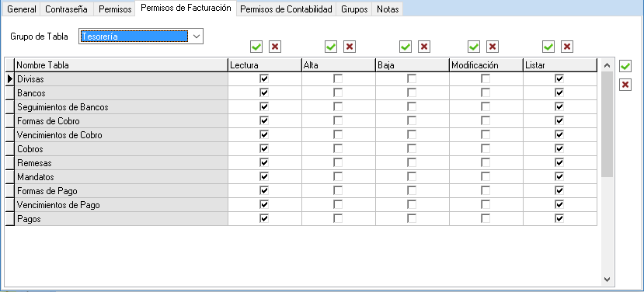Toggle Listar for Vencimientos de Cobro
Screen dimensions: 644x292
(559, 134)
